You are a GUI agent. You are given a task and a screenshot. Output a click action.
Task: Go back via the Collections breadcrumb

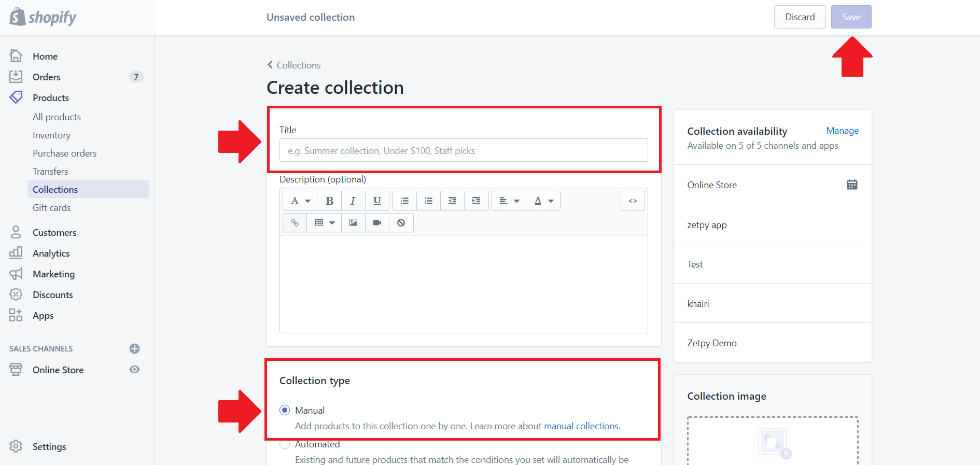pyautogui.click(x=294, y=65)
